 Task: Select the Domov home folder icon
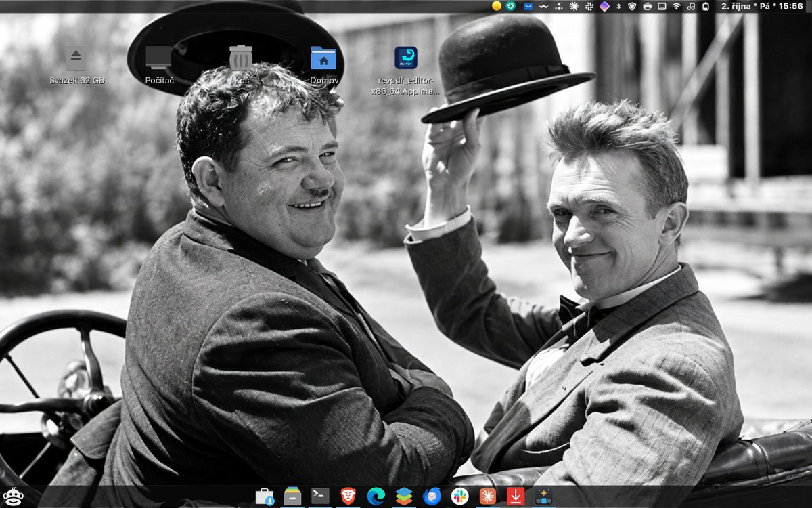(324, 65)
